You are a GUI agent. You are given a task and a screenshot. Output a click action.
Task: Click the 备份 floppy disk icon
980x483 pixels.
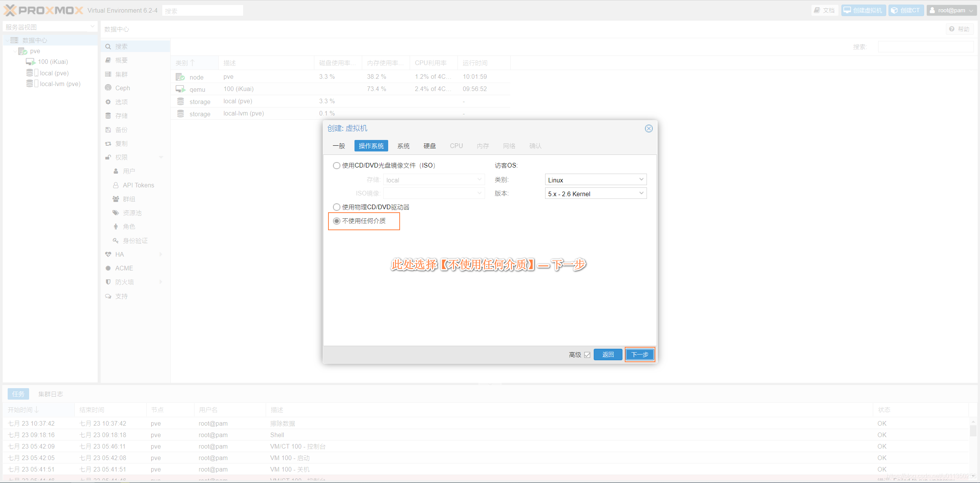tap(108, 130)
